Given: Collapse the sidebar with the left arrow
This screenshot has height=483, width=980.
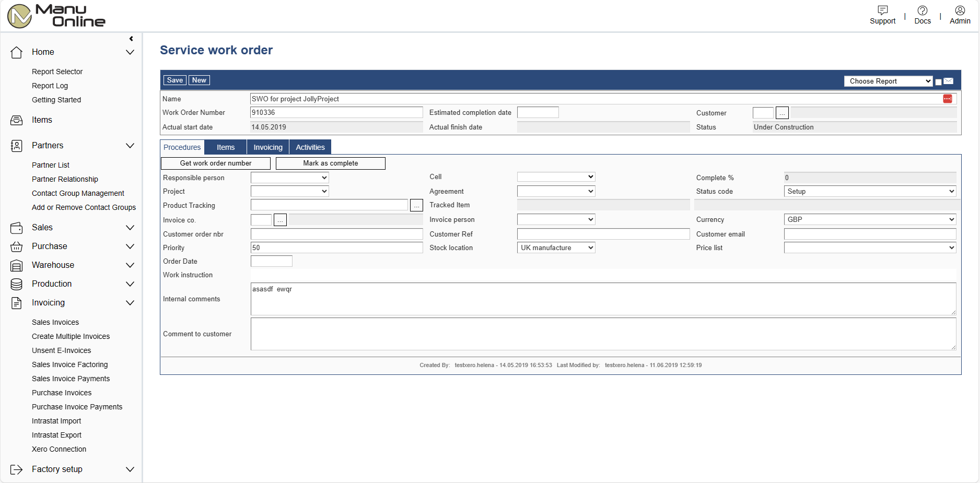Looking at the screenshot, I should tap(131, 39).
